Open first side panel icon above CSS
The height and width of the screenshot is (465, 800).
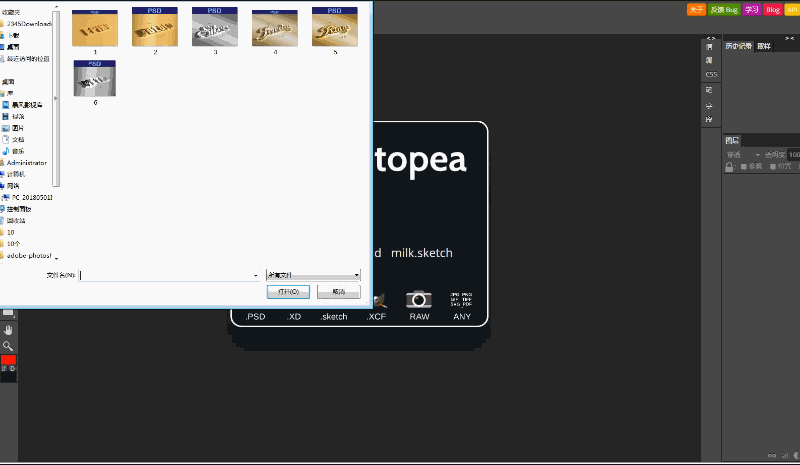709,47
